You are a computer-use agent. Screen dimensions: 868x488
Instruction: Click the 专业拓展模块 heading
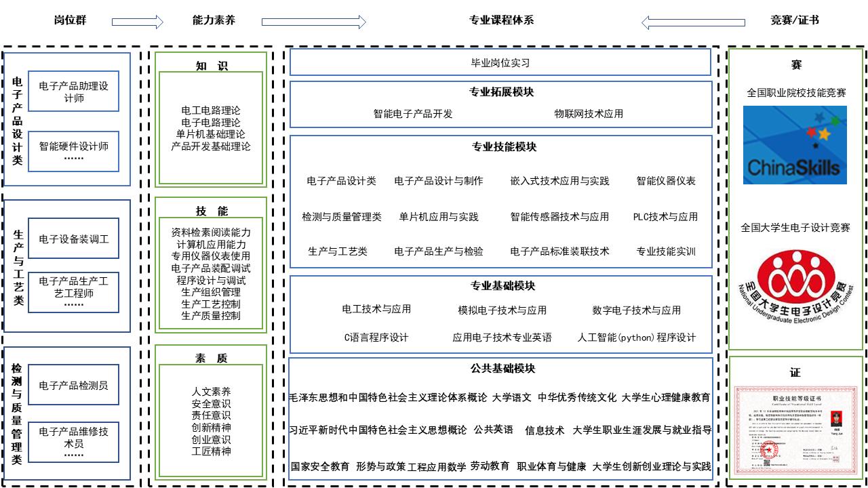(501, 92)
